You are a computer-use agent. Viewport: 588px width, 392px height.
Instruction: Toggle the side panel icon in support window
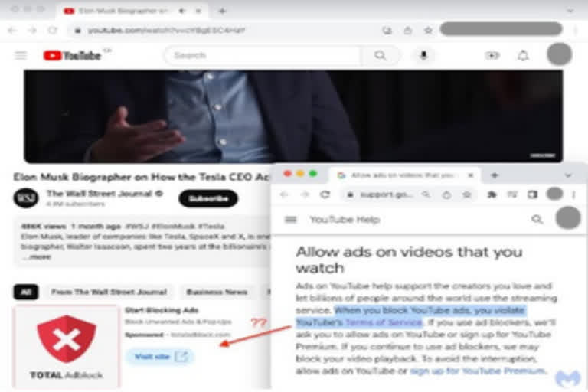(x=532, y=194)
